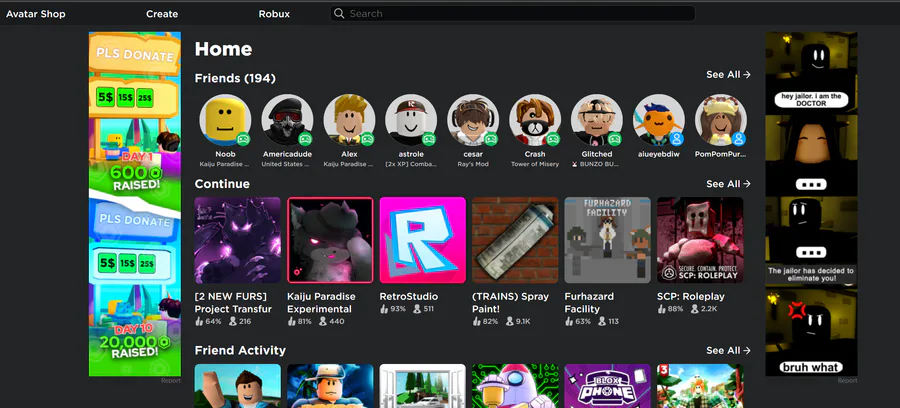Click 'Ray's Mod' under cesar
Image resolution: width=900 pixels, height=408 pixels.
point(473,164)
